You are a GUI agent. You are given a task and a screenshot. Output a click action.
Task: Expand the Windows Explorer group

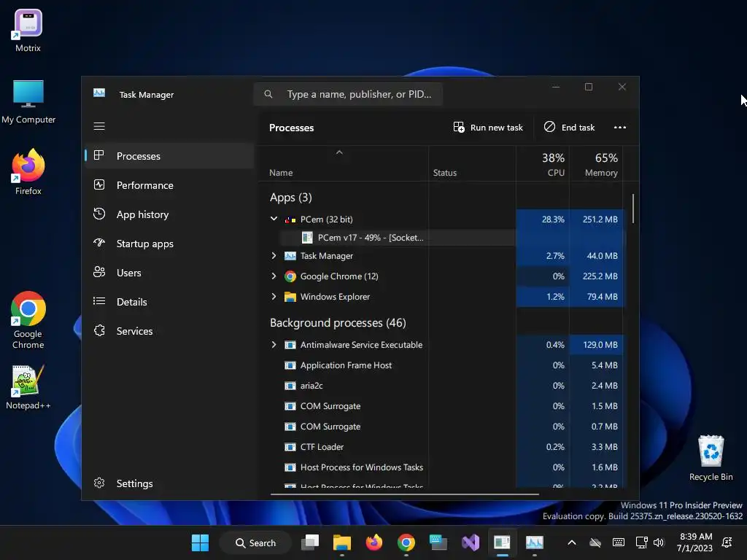point(274,296)
